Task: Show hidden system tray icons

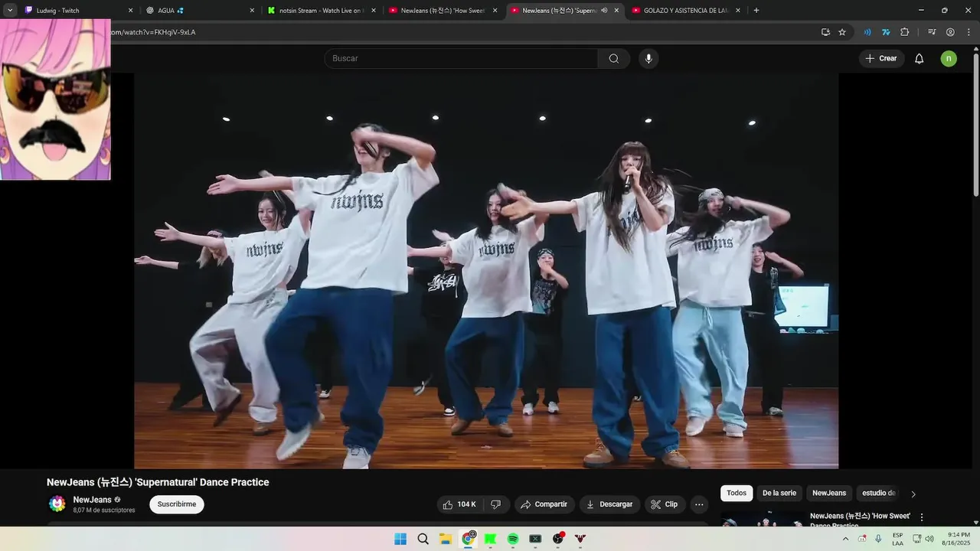Action: coord(845,539)
